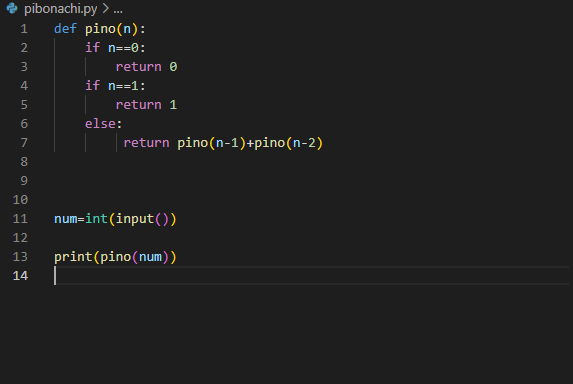Click 'pino(n-2)' call on line 7
The height and width of the screenshot is (384, 573).
(x=289, y=143)
